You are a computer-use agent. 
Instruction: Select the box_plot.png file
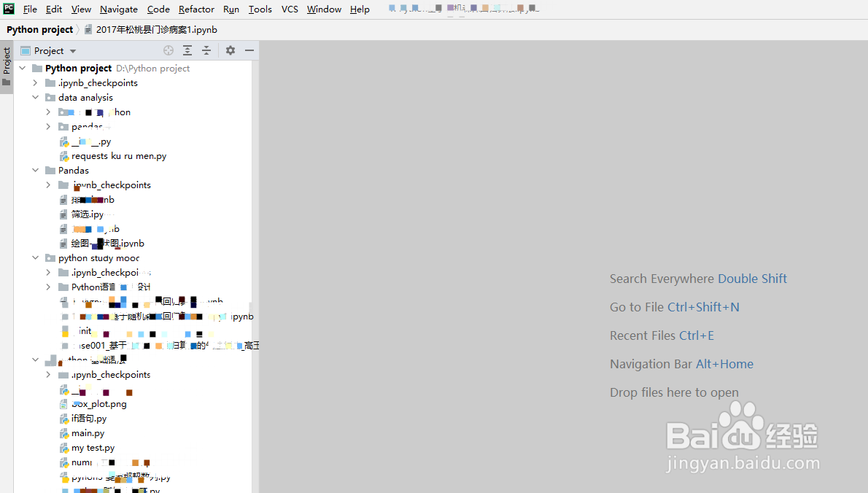click(99, 404)
